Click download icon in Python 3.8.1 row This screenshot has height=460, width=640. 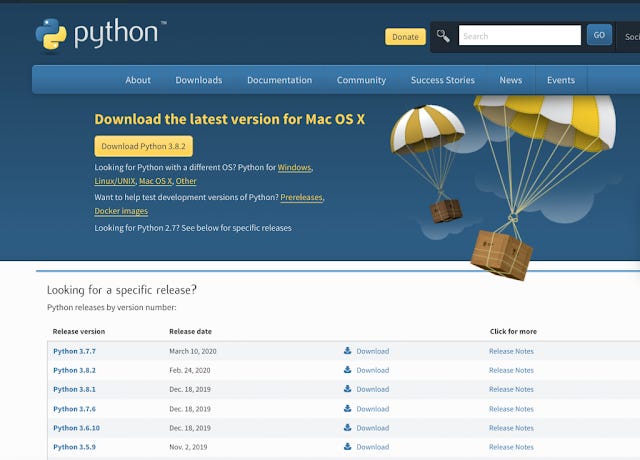(347, 389)
